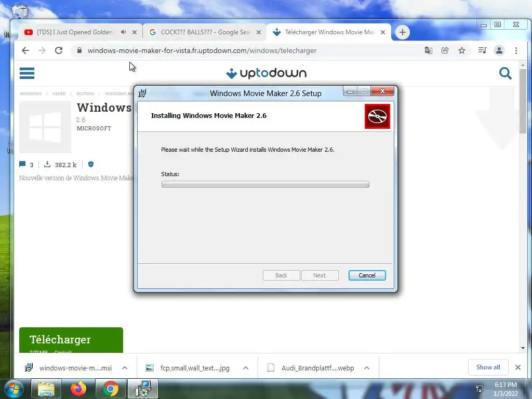Go back with the browser back arrow

pyautogui.click(x=25, y=50)
